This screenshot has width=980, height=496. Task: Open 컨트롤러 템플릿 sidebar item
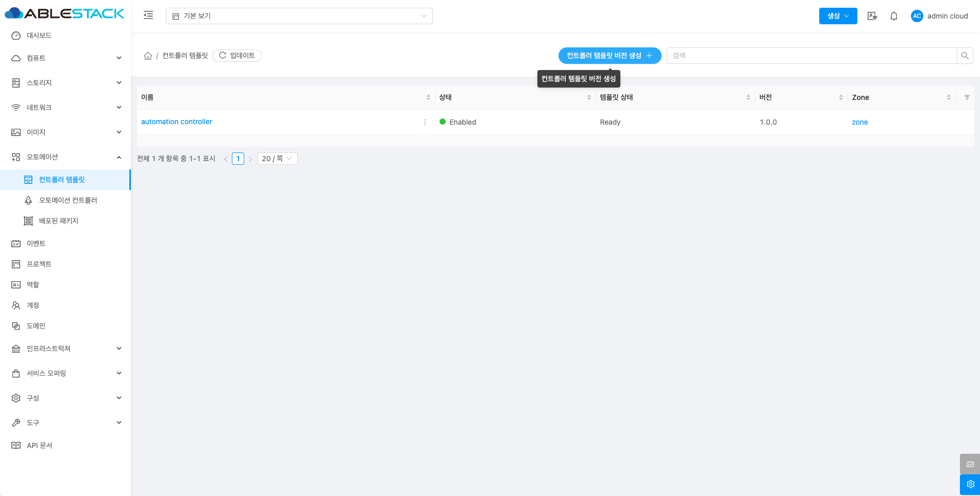(x=65, y=180)
